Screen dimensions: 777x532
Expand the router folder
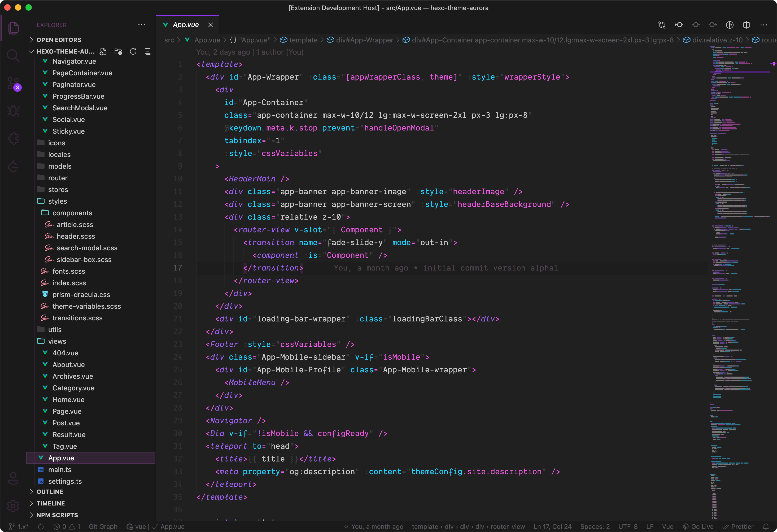tap(91, 178)
